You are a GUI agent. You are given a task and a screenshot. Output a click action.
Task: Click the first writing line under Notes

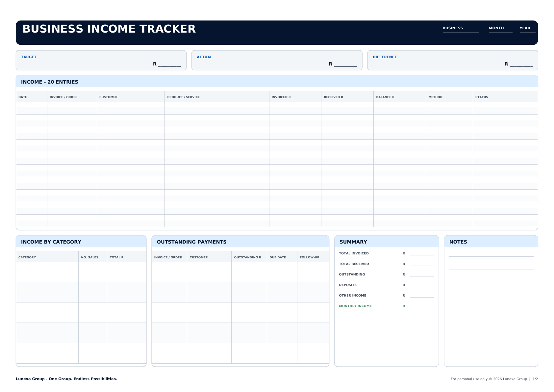491,256
